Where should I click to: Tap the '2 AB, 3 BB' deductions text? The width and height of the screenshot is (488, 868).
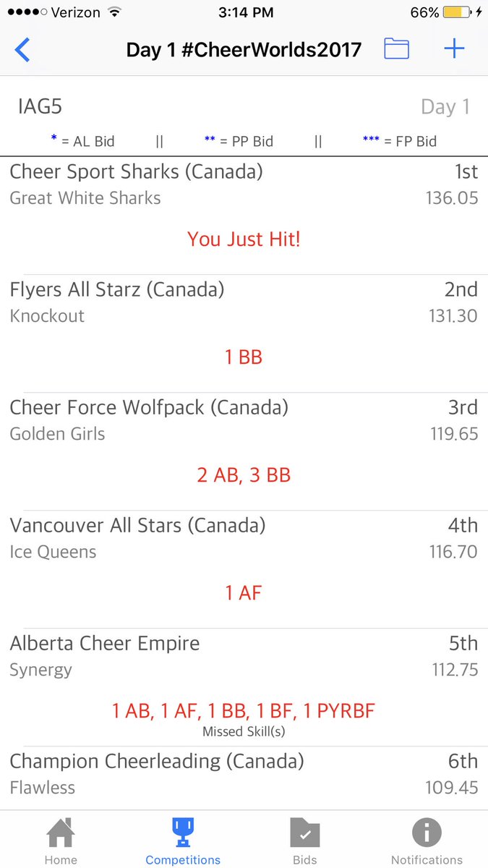coord(244,475)
